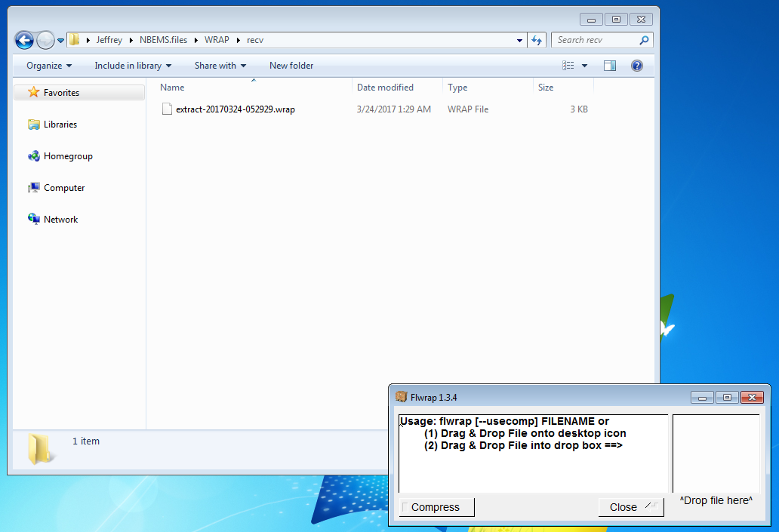779x532 pixels.
Task: Click the search magnifier icon
Action: (645, 40)
